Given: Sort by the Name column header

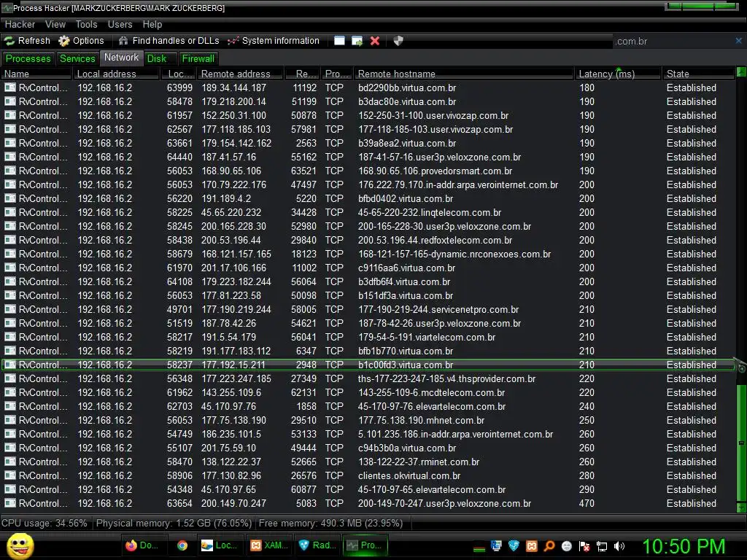Looking at the screenshot, I should (x=36, y=74).
